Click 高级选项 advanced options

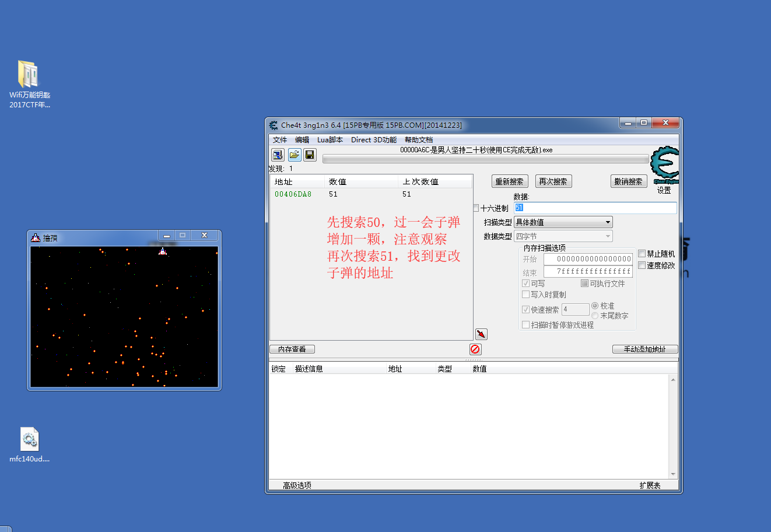click(x=297, y=485)
